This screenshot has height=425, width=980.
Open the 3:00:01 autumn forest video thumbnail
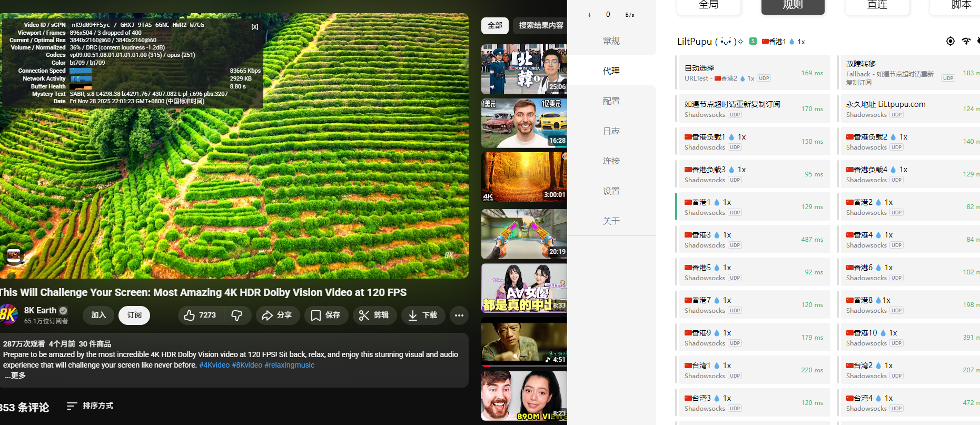tap(523, 177)
